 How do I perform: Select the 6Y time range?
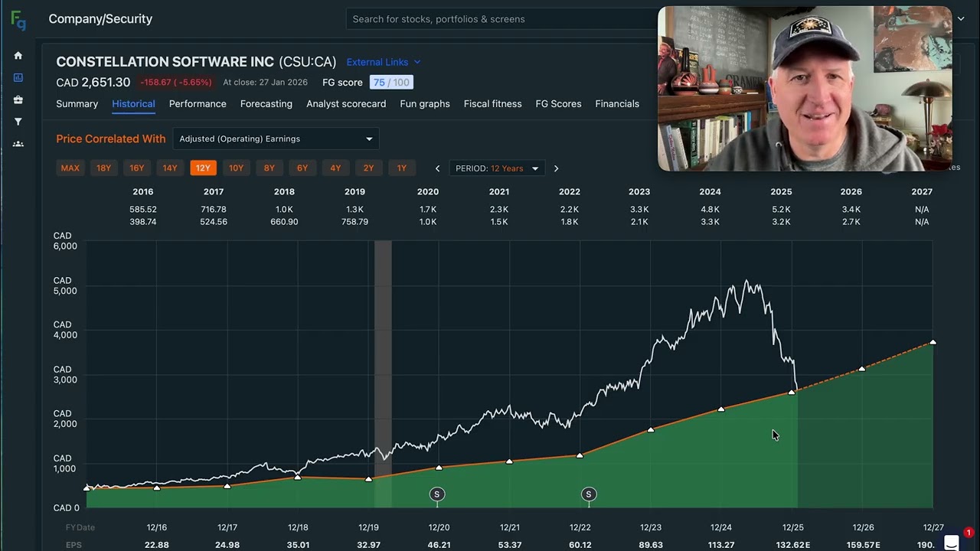(x=302, y=168)
